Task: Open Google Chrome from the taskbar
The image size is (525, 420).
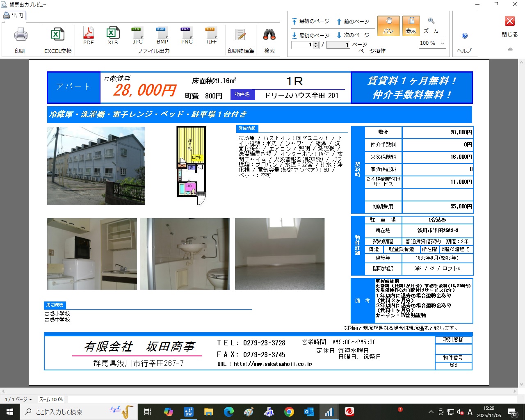Action: point(289,412)
